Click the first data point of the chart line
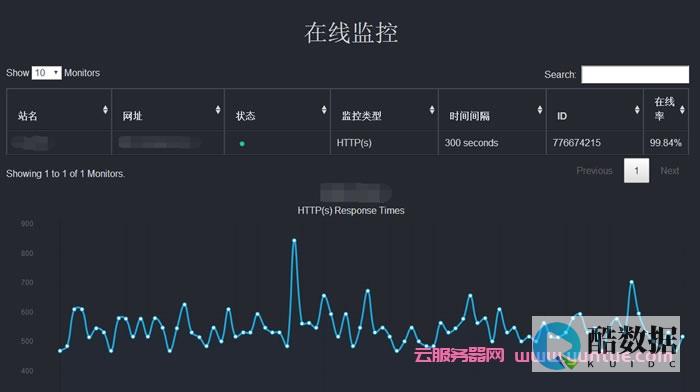The image size is (700, 392). 60,351
